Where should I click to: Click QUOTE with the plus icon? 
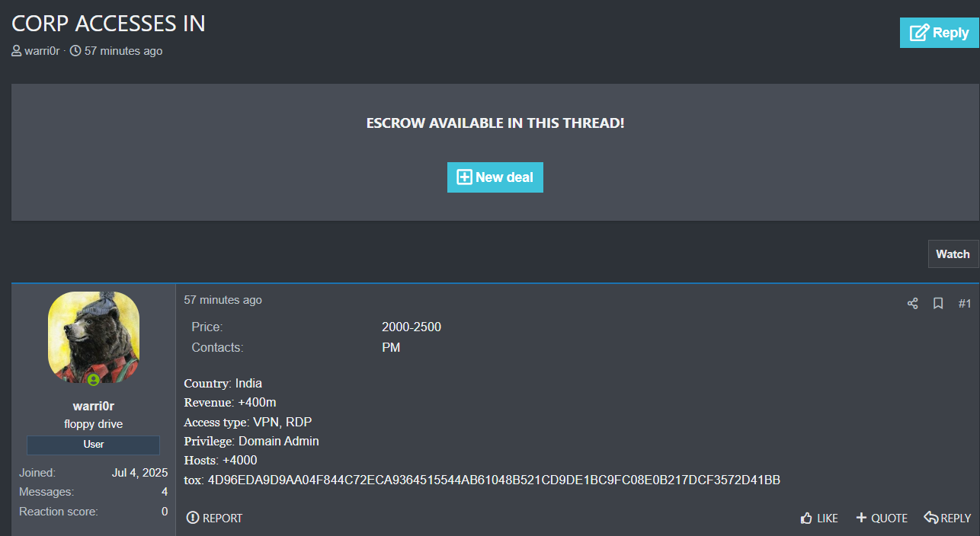pos(882,518)
